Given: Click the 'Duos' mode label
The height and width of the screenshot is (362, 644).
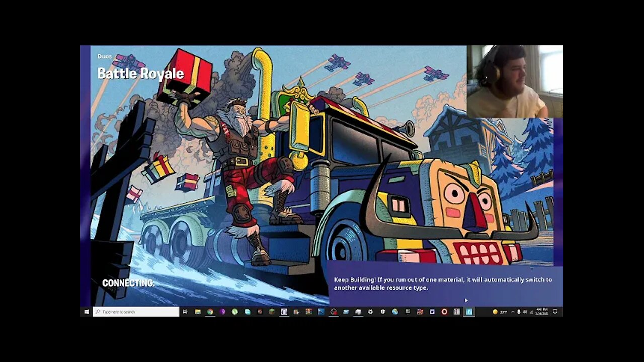Looking at the screenshot, I should (x=105, y=56).
